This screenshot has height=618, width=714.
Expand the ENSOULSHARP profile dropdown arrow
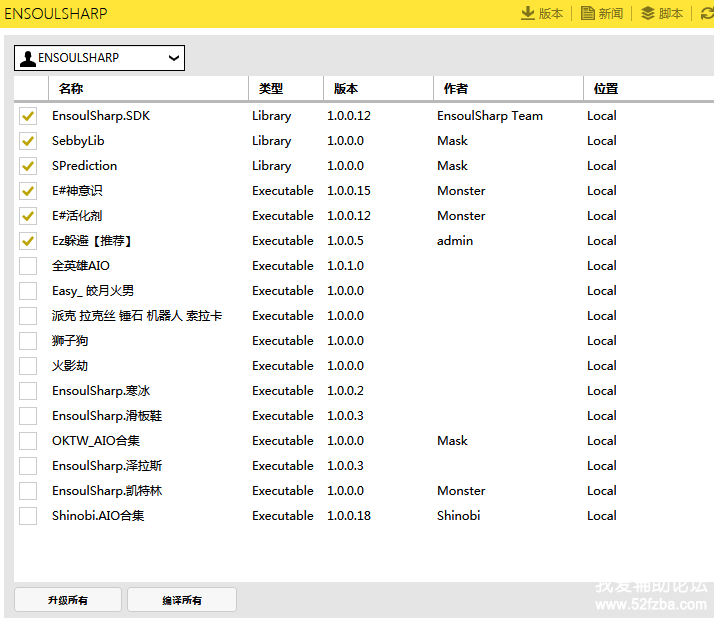pyautogui.click(x=174, y=58)
